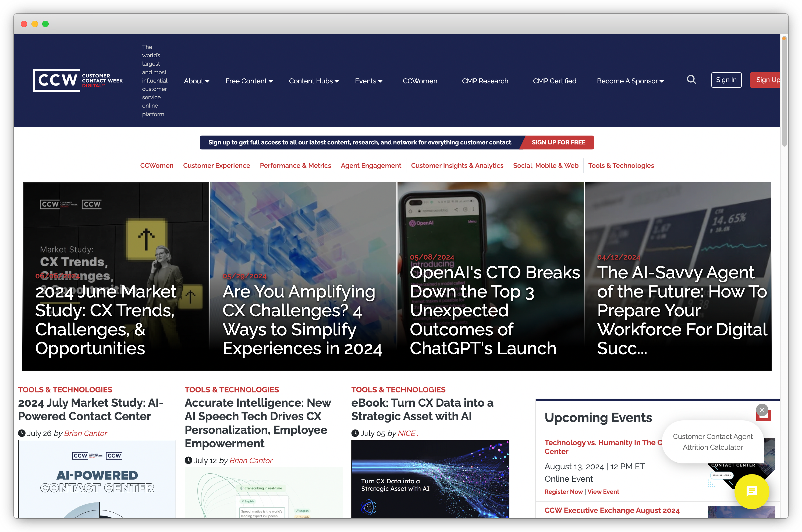Click the SIGN UP FOR FREE banner button

point(558,143)
